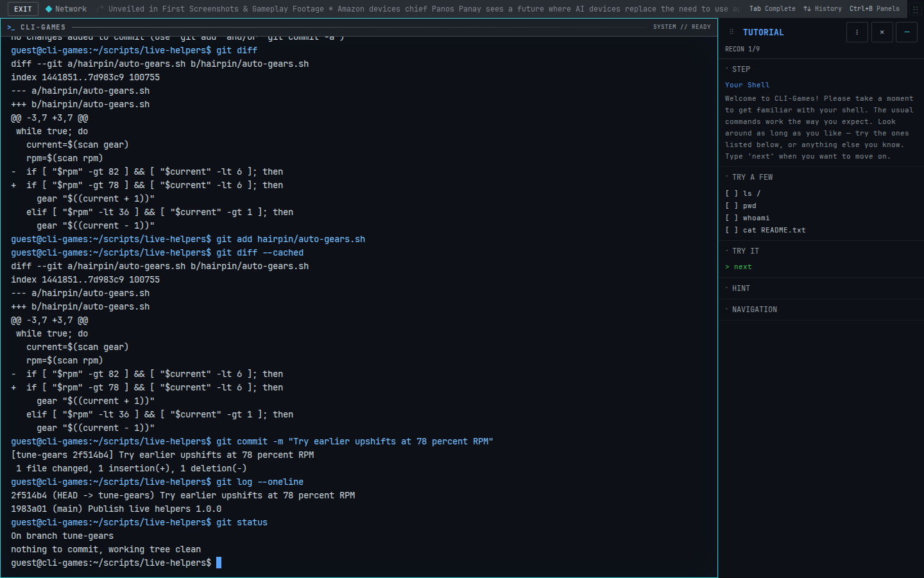The width and height of the screenshot is (924, 578).
Task: Click the 'Your Shell' step heading
Action: click(x=747, y=85)
